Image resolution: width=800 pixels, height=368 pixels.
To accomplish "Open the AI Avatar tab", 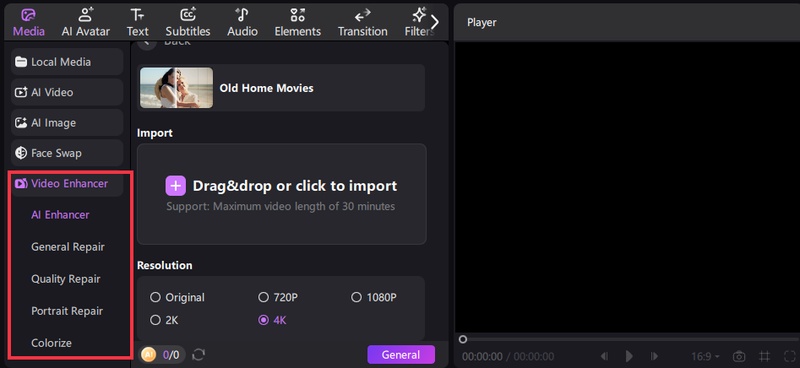I will [x=86, y=22].
